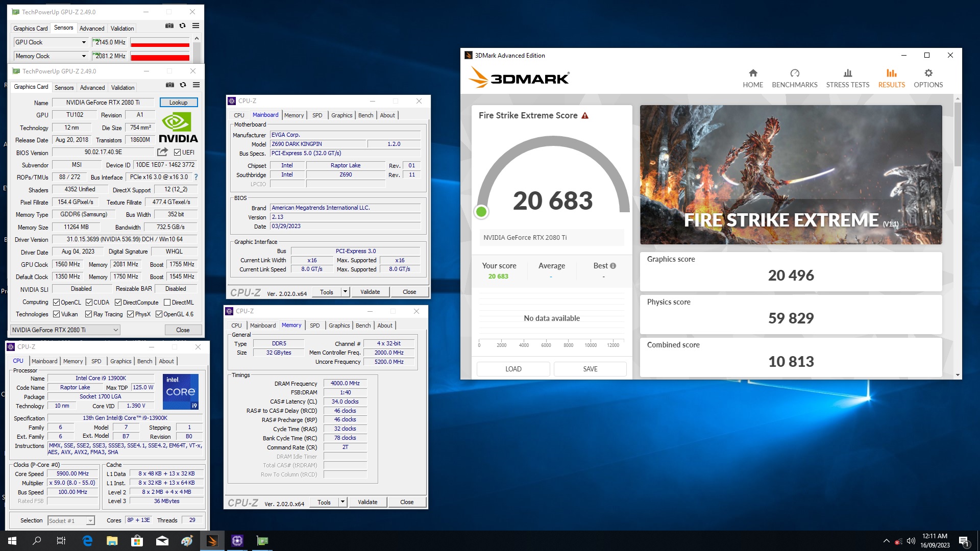This screenshot has width=980, height=551.
Task: Toggle the OpenCL checkbox
Action: coord(57,303)
